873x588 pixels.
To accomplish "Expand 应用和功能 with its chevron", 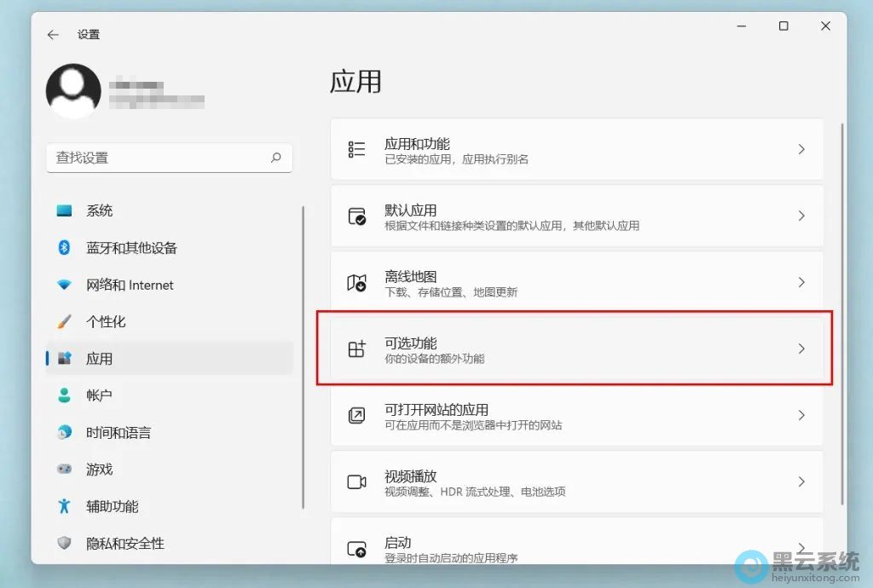I will click(801, 149).
